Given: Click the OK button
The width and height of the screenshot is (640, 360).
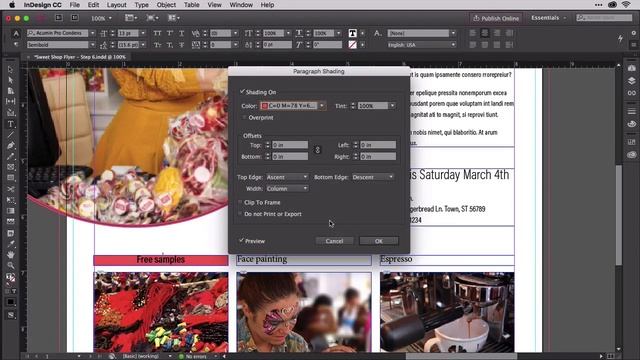Looking at the screenshot, I should pos(379,241).
